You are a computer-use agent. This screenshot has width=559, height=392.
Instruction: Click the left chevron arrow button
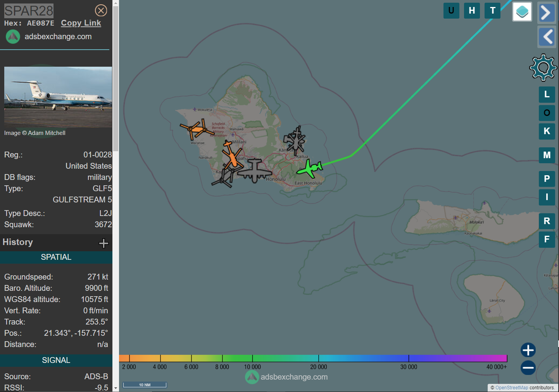[547, 37]
